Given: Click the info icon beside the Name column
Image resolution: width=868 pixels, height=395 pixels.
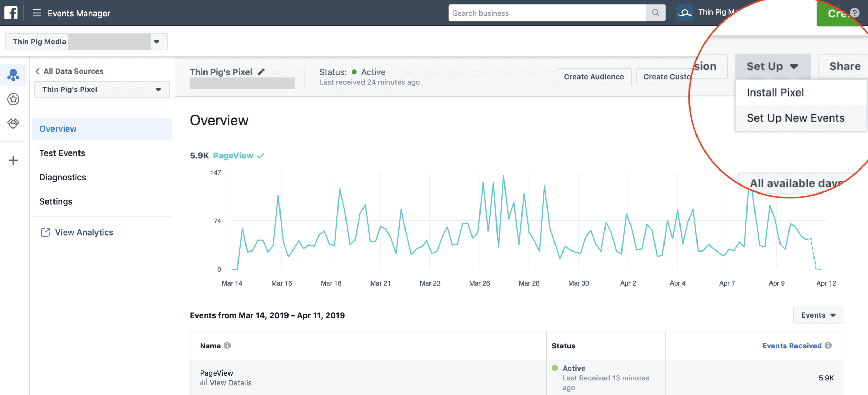Looking at the screenshot, I should point(227,345).
